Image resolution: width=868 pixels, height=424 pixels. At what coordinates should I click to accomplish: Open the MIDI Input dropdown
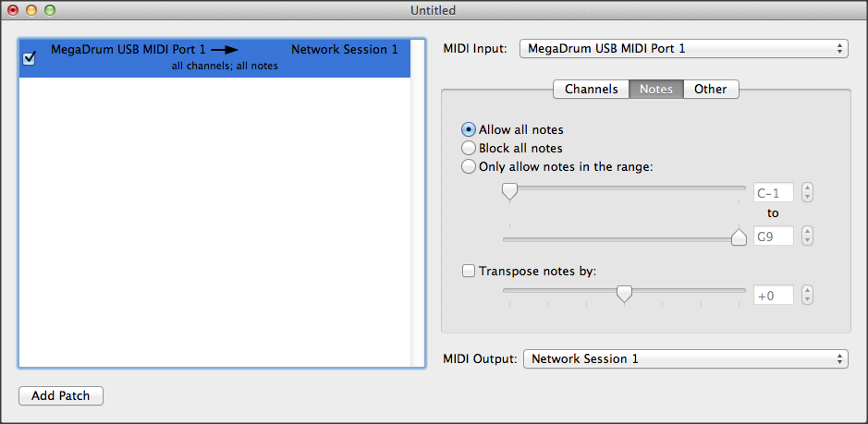684,48
